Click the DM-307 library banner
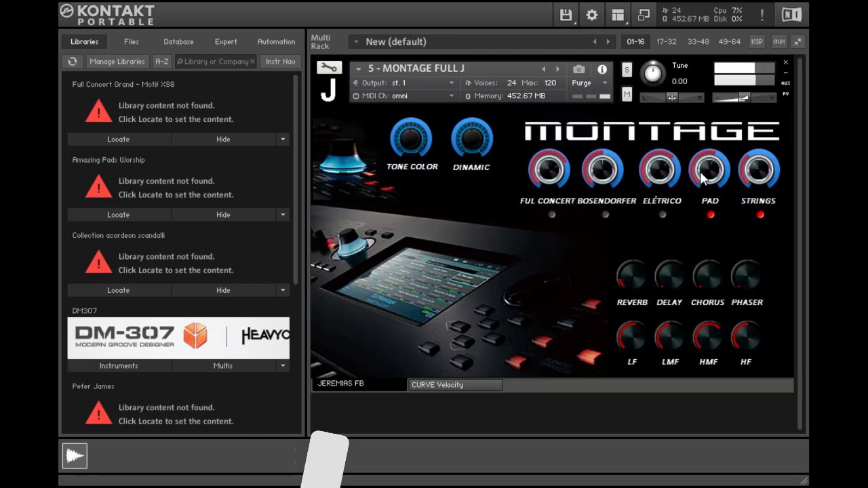868x488 pixels. 178,338
